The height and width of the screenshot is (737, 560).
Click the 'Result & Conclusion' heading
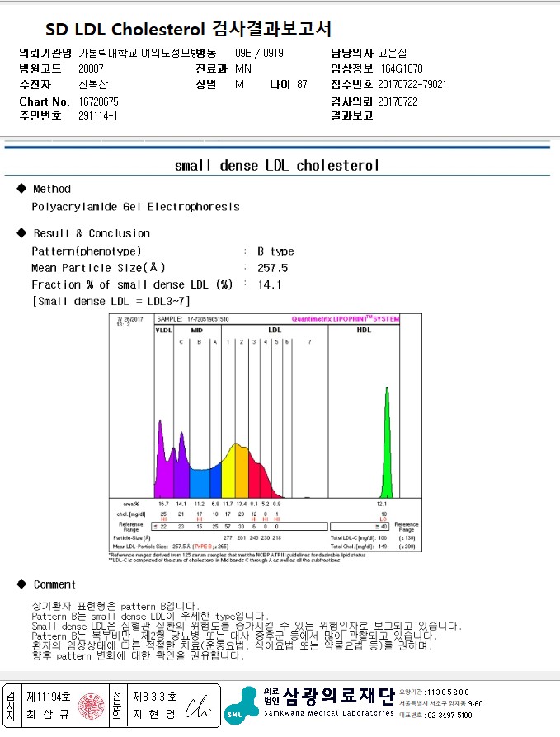pos(92,233)
